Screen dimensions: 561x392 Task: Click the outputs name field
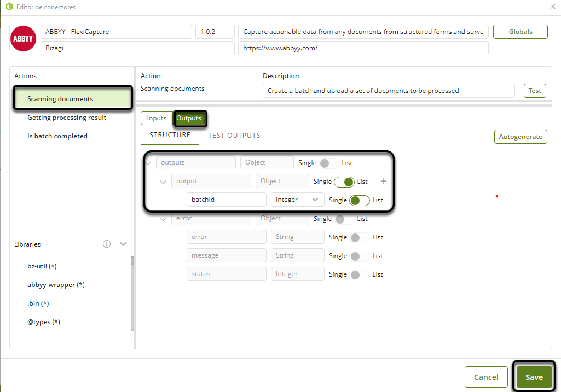(x=196, y=162)
